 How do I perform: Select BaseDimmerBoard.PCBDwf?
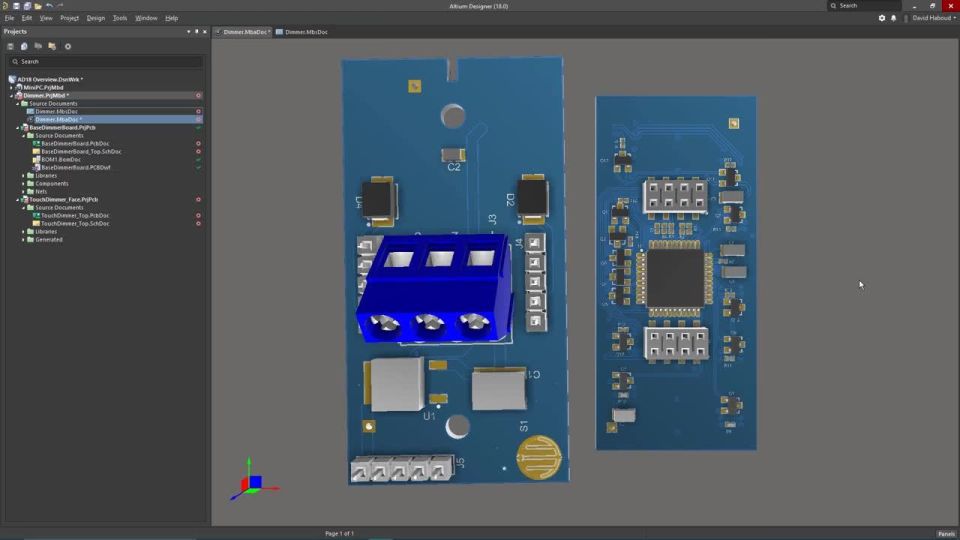[x=76, y=167]
